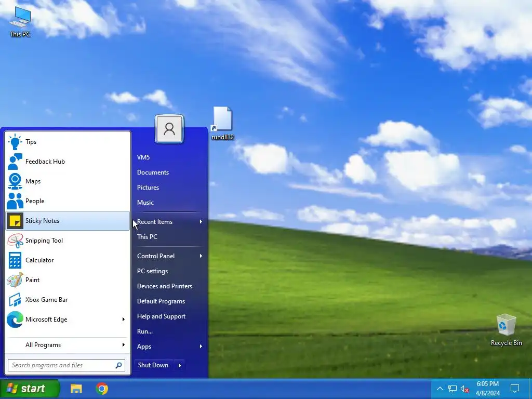Open the notification center icon
Viewport: 532px width, 399px height.
point(515,389)
